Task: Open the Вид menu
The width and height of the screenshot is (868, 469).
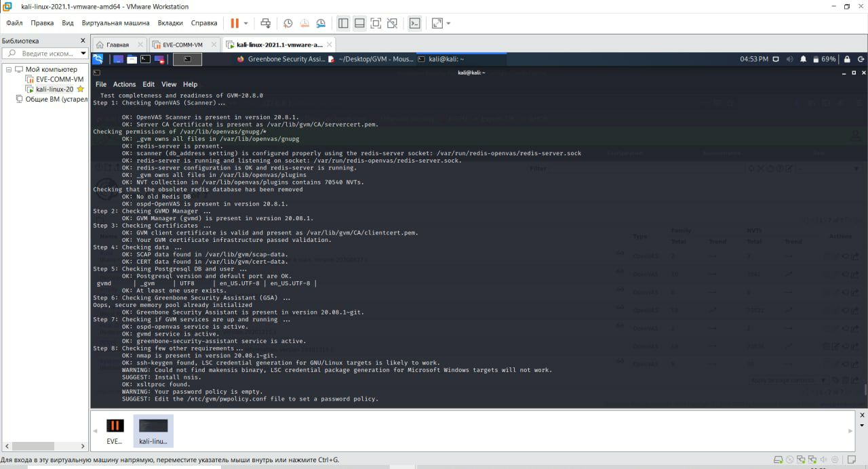Action: [x=68, y=22]
